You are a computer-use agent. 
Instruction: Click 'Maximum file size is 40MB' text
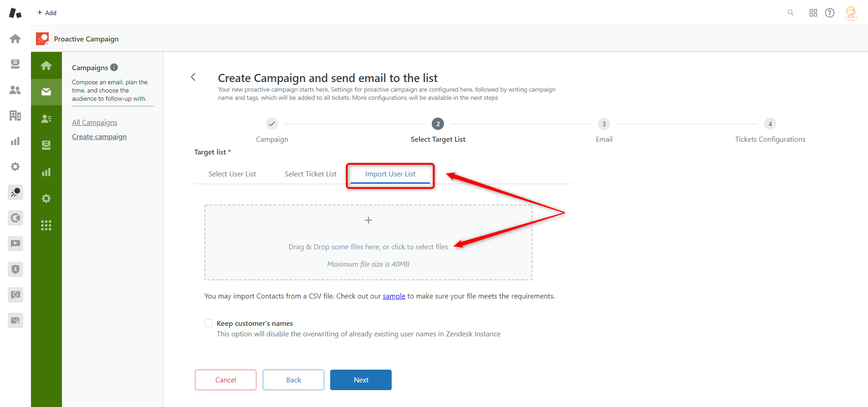(368, 264)
